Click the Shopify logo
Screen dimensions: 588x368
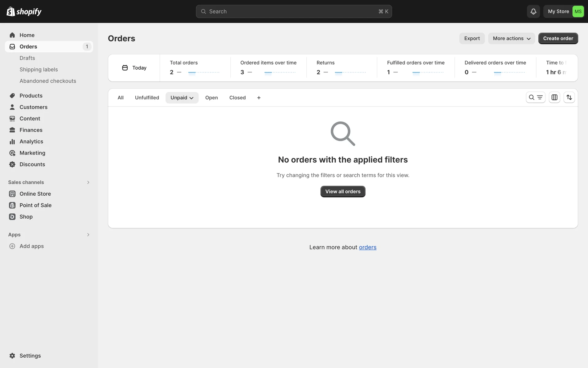point(24,11)
